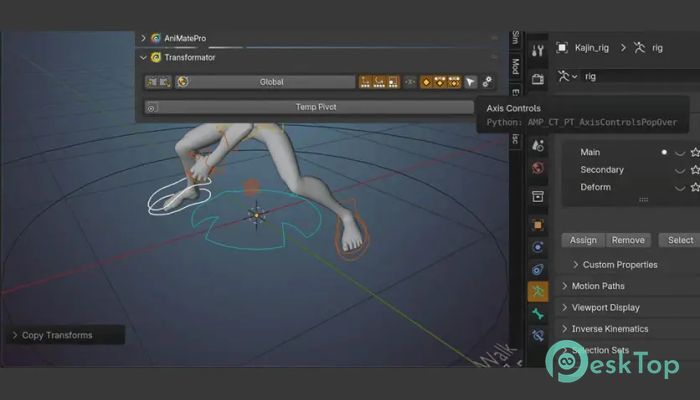Open the World properties tab (red globe)

coord(538,168)
